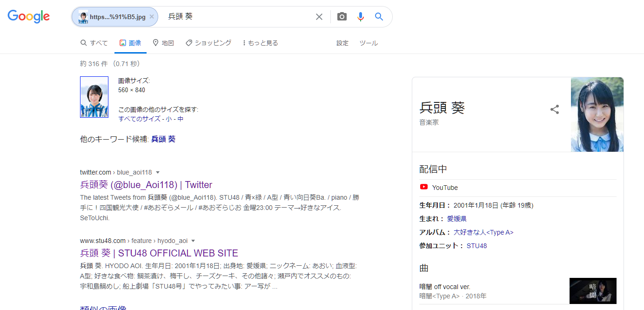Open dropdown arrow beside www.stu48.com result

pos(193,241)
